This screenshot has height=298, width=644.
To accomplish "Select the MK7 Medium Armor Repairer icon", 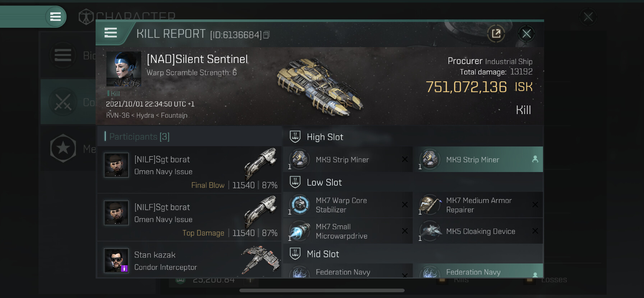I will coord(430,205).
